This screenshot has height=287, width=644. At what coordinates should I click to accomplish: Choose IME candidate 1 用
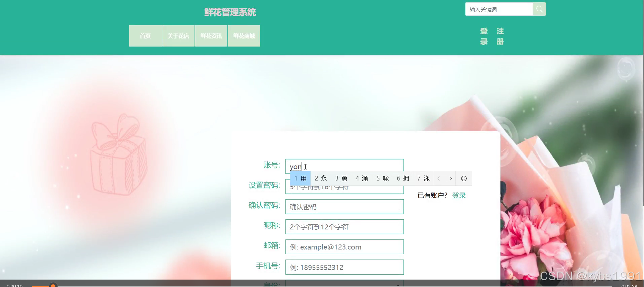tap(301, 178)
